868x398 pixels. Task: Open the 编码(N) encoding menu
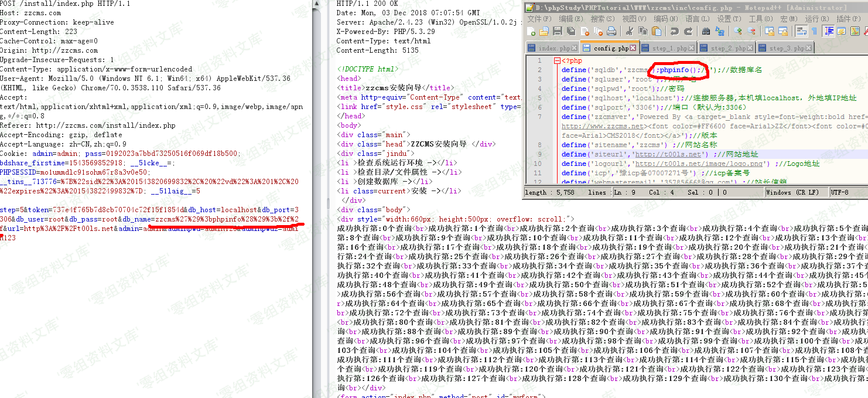(x=665, y=19)
